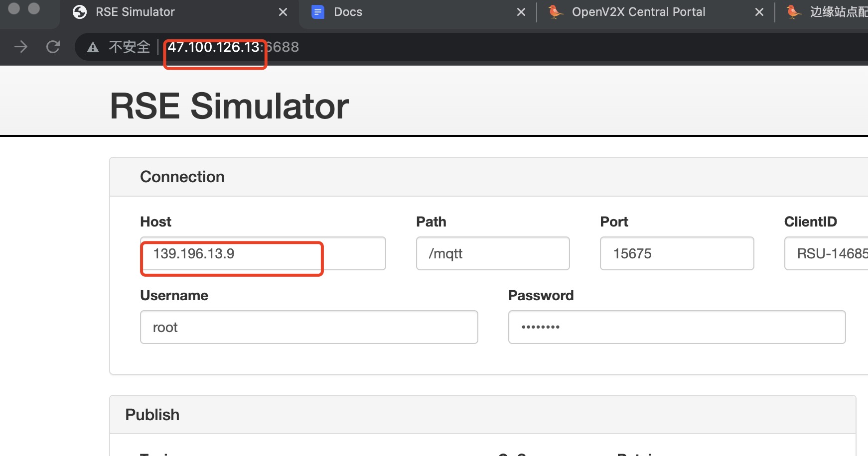Click the forward navigation arrow
Screen dimensions: 868x456
[x=20, y=46]
